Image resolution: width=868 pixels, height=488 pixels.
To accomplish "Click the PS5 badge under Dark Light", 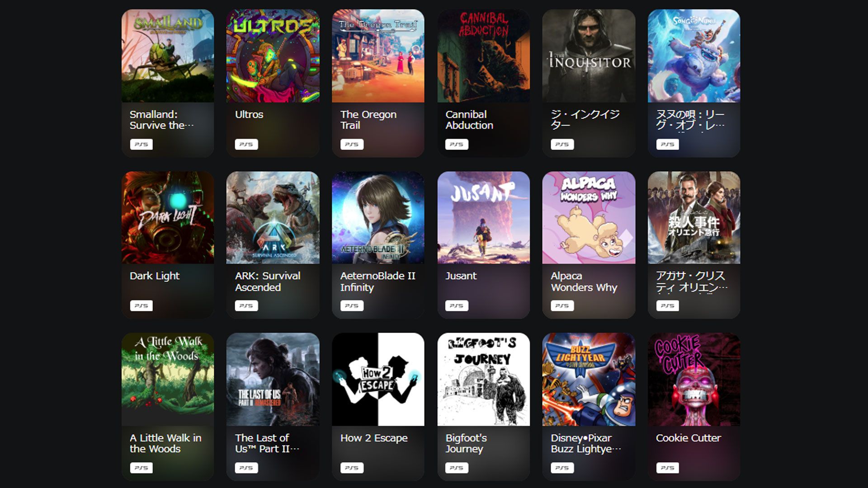I will tap(141, 306).
